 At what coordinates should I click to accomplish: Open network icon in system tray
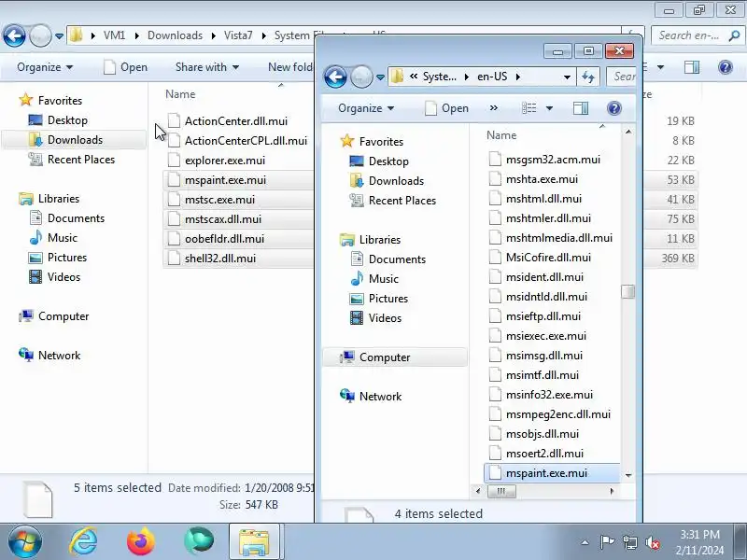[629, 542]
